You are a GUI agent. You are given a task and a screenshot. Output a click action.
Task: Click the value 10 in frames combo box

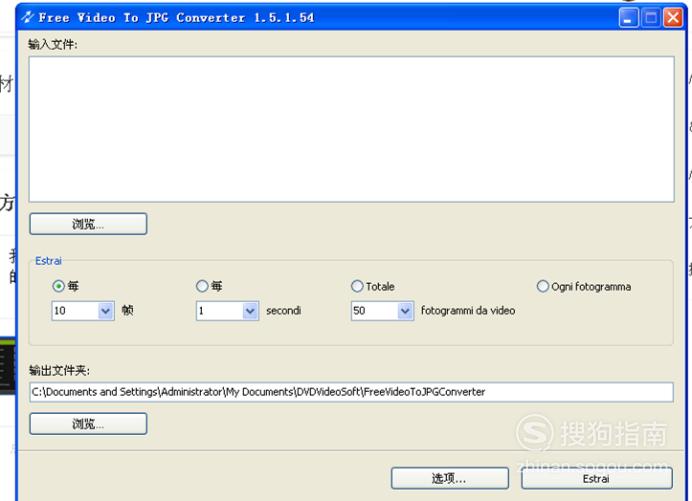60,311
